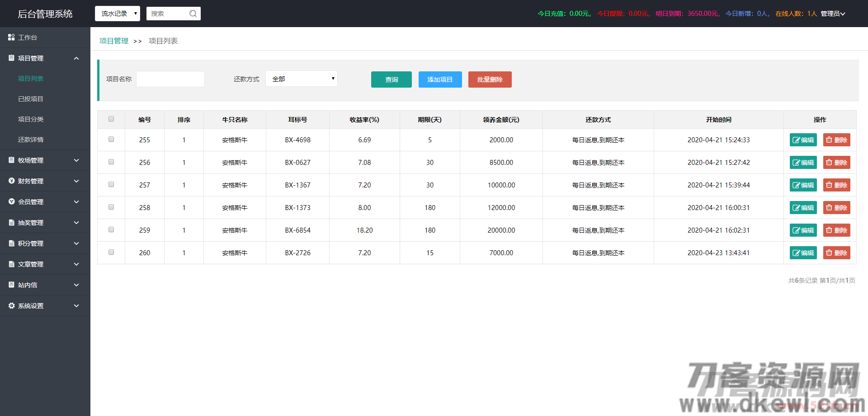Check the checkbox for row 259
The image size is (868, 416).
[111, 229]
